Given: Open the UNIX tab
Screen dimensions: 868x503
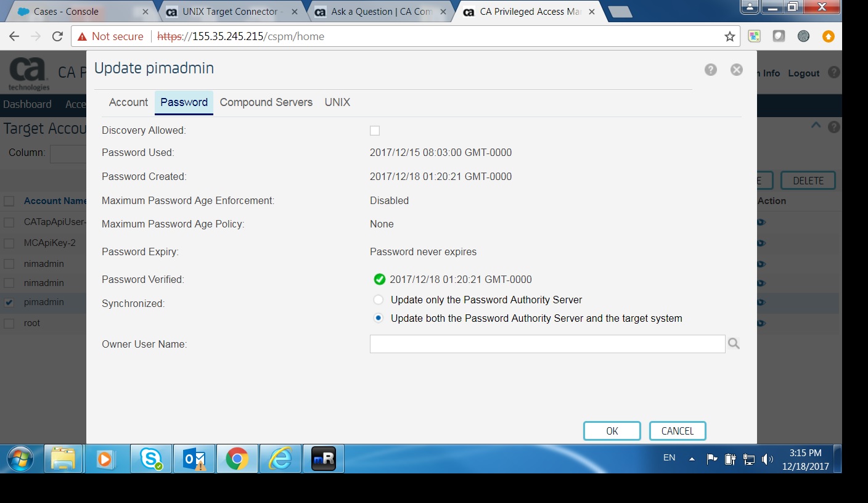Looking at the screenshot, I should [337, 102].
